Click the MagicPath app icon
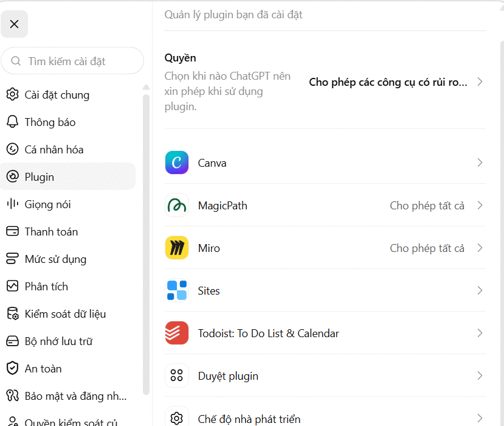The width and height of the screenshot is (504, 426). [177, 205]
